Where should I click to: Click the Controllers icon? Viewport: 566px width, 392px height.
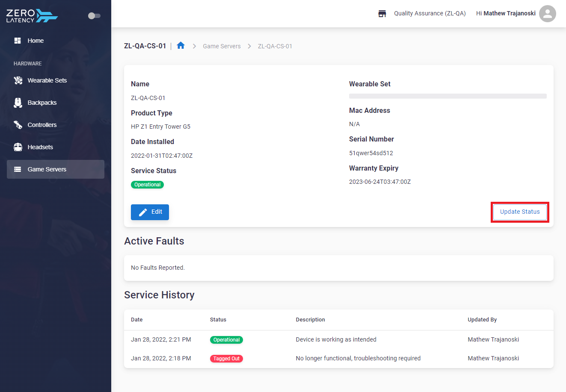18,125
